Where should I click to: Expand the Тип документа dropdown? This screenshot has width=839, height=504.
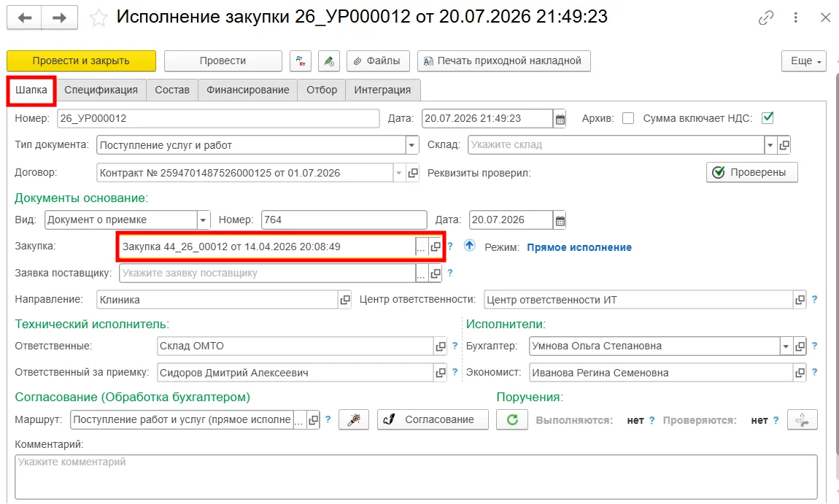tap(412, 145)
